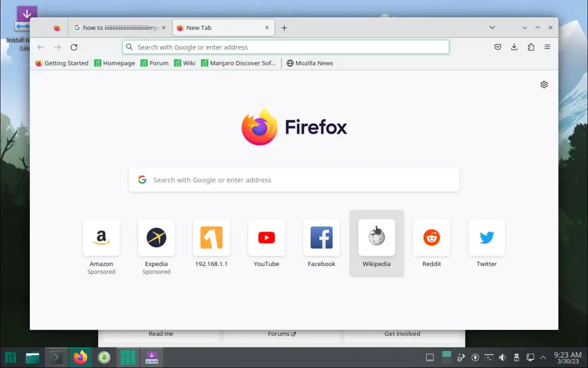
Task: Maximize the Firefox window
Action: (x=537, y=28)
